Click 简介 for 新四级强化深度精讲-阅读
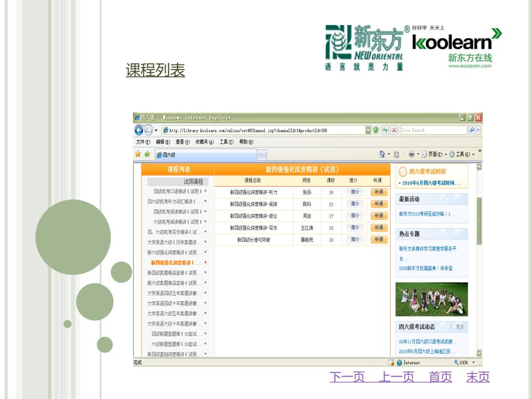This screenshot has width=532, height=399. tap(355, 204)
